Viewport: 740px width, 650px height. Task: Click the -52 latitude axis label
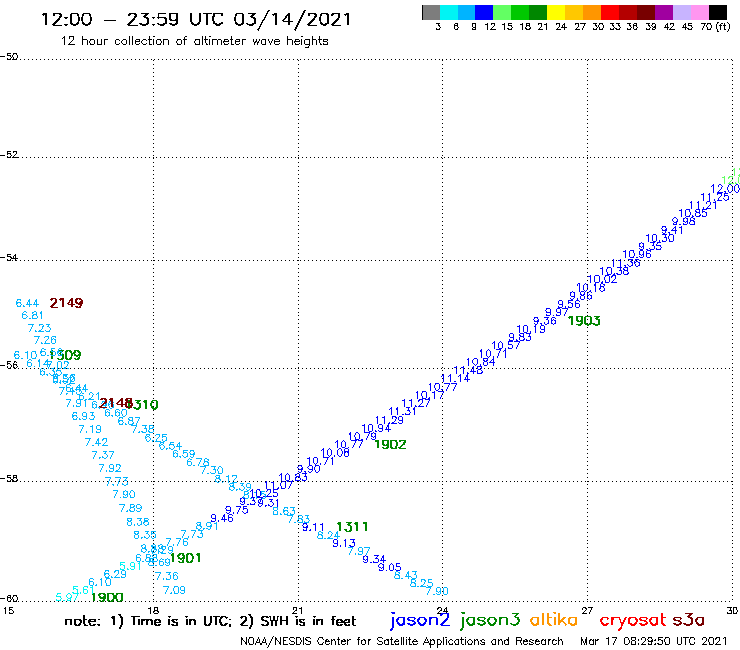click(x=9, y=155)
